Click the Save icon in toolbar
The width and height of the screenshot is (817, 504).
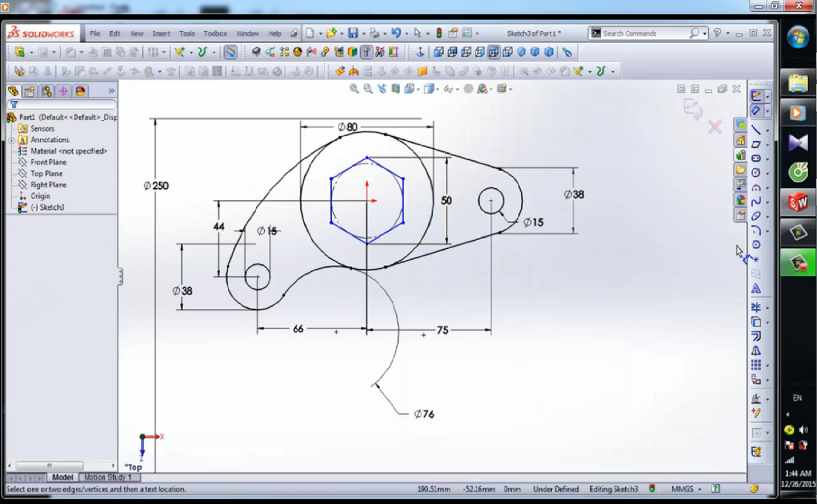coord(353,33)
